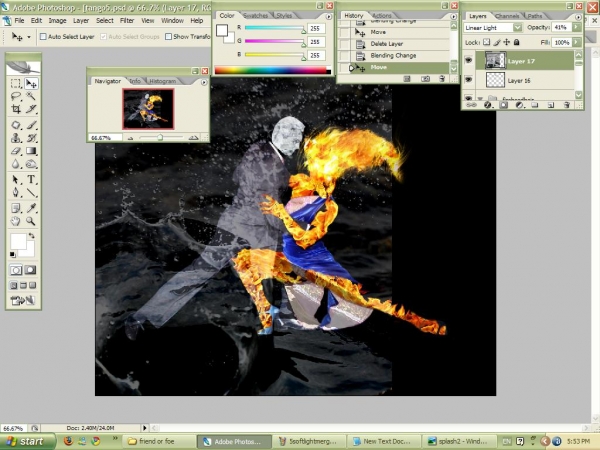600x450 pixels.
Task: Delete current state in the History panel
Action: coord(442,79)
